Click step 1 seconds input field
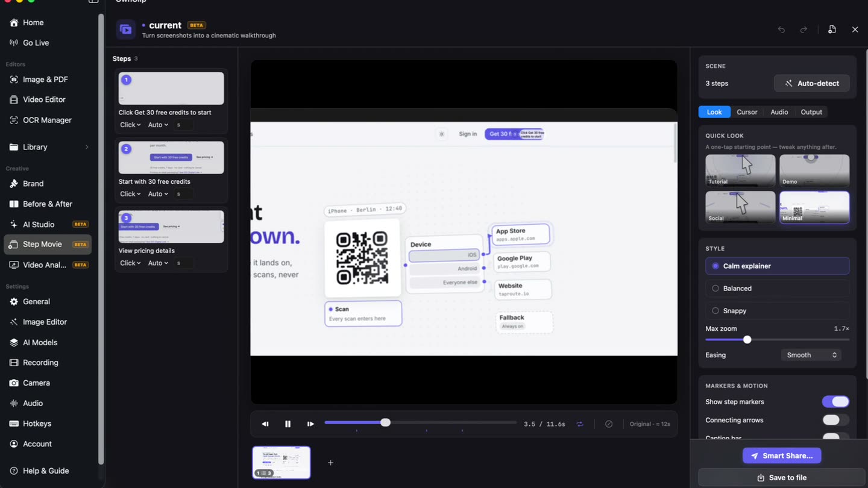 click(184, 125)
